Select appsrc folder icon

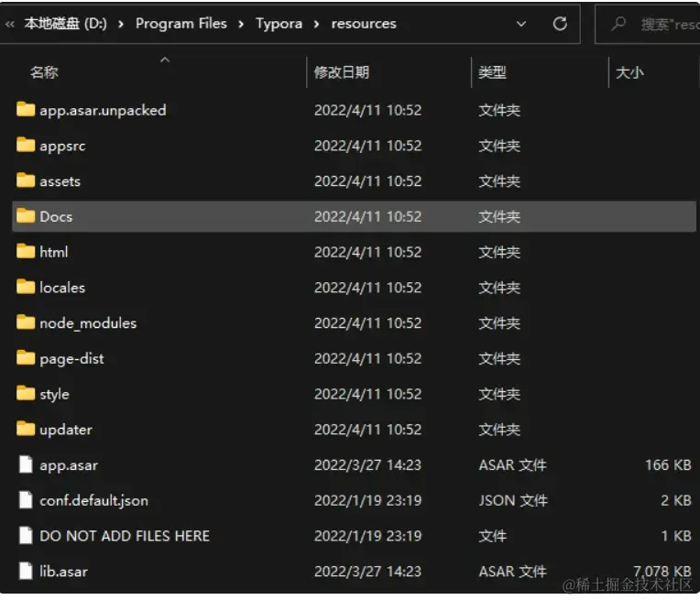pyautogui.click(x=26, y=145)
